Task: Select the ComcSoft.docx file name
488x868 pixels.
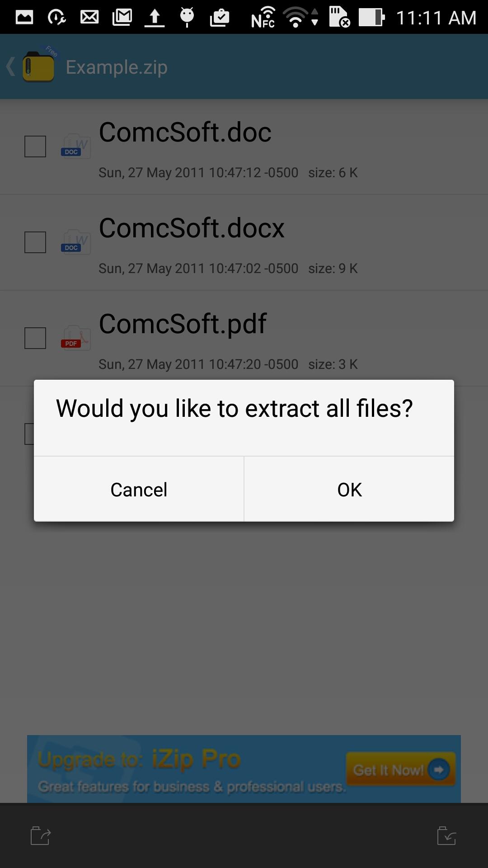Action: [192, 228]
